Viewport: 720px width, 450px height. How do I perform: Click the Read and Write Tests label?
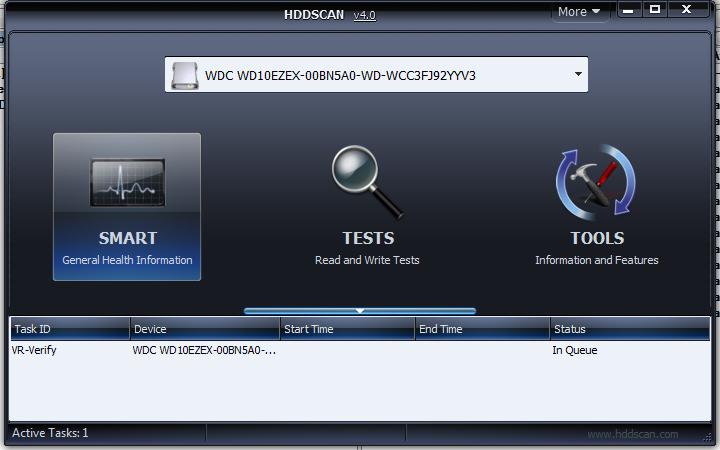367,260
